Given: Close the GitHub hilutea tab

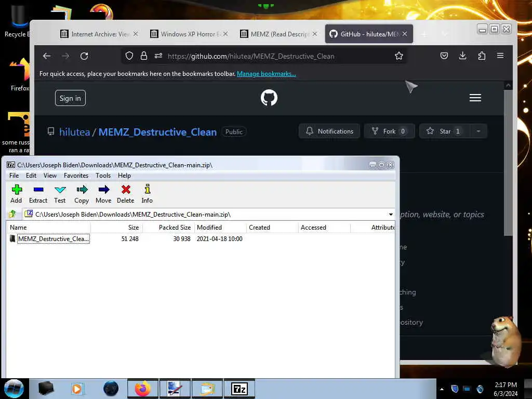Looking at the screenshot, I should click(x=405, y=34).
